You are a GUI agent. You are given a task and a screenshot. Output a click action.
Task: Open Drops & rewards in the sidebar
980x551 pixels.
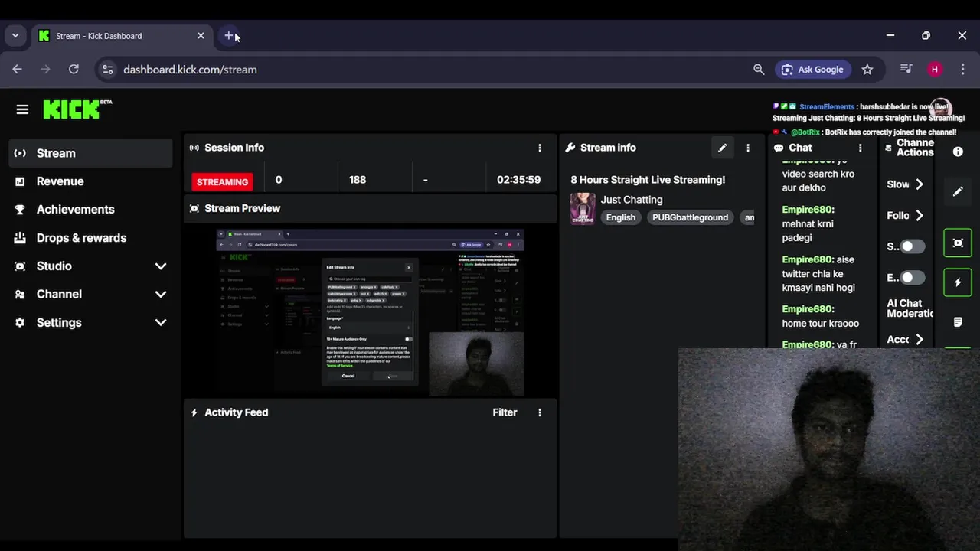tap(91, 238)
